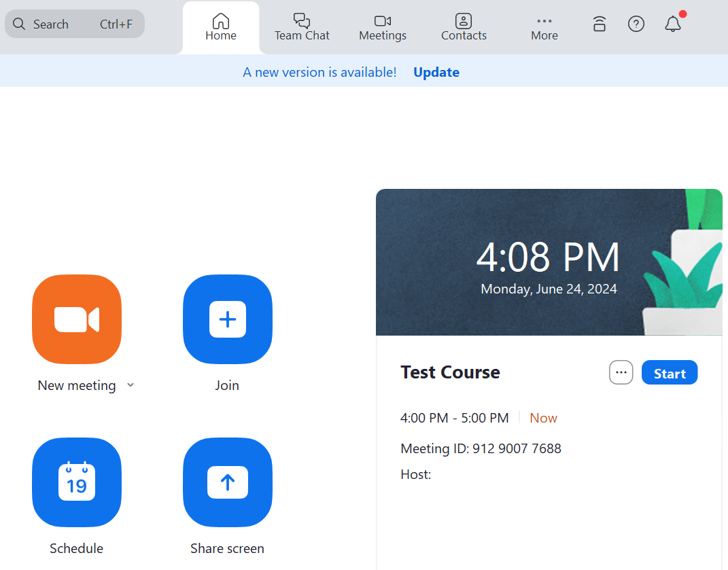Click the magnifier search icon
This screenshot has width=728, height=570.
tap(19, 24)
